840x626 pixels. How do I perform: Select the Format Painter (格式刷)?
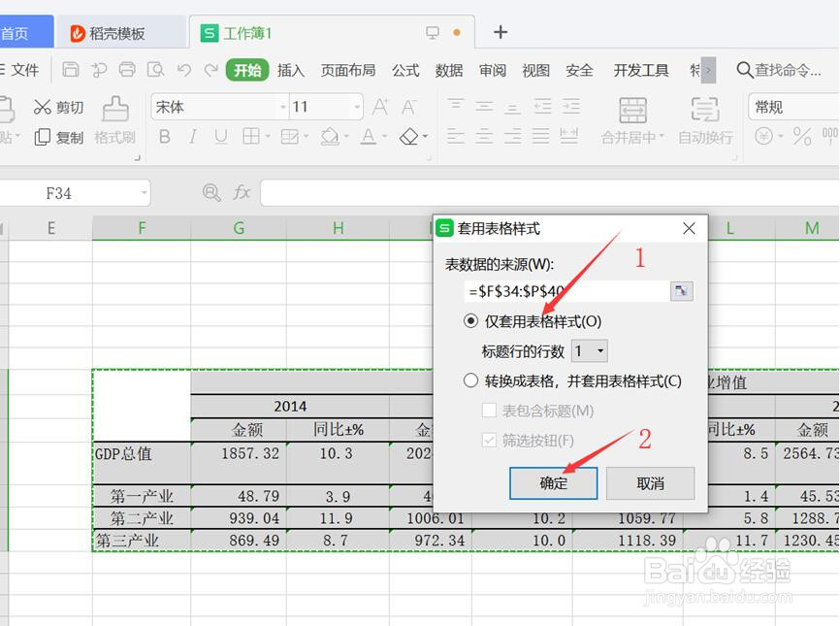(114, 121)
